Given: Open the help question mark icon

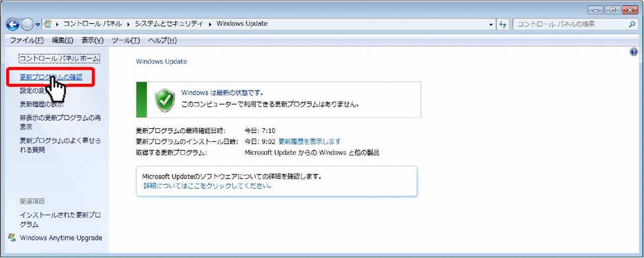Looking at the screenshot, I should click(634, 52).
